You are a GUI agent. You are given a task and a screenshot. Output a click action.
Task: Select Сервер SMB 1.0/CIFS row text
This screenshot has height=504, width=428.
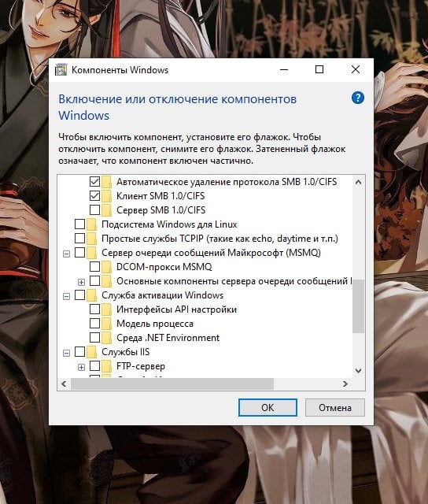pos(160,210)
